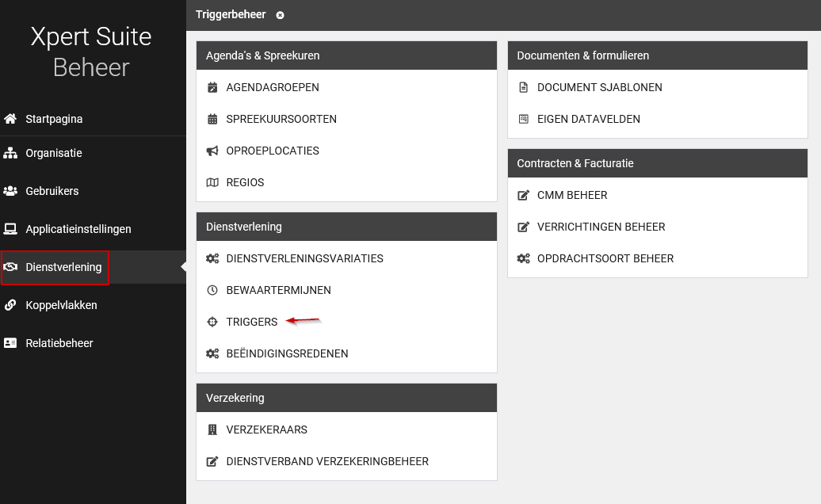Image resolution: width=821 pixels, height=504 pixels.
Task: Open DIENSTVERLENINGSVARIATIES
Action: [304, 258]
